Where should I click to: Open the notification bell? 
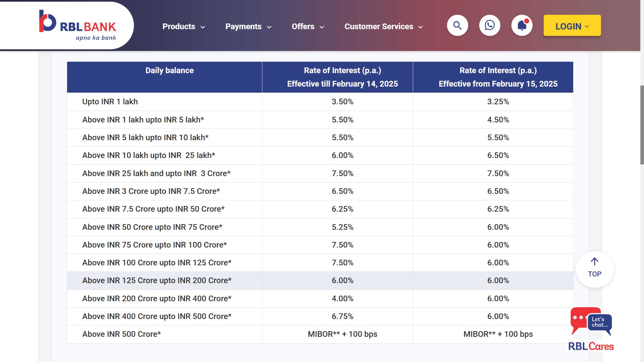[x=521, y=25]
